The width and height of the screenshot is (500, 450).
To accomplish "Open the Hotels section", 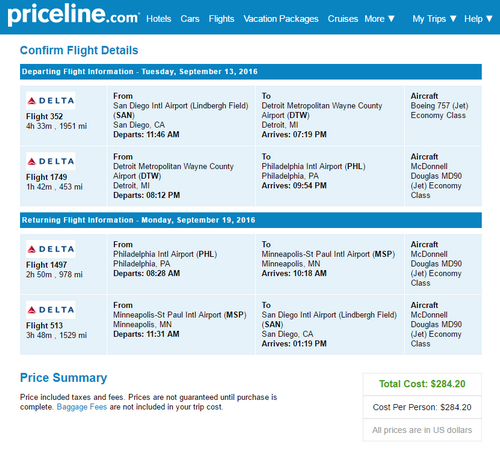I will [x=159, y=19].
